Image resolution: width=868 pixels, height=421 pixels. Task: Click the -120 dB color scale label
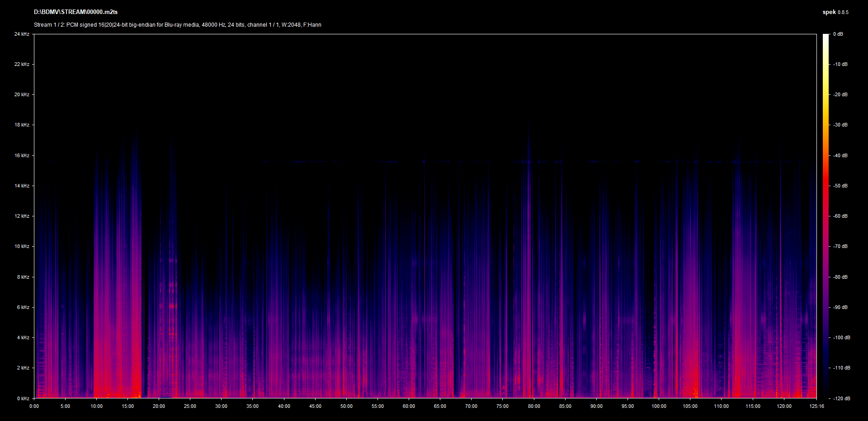pyautogui.click(x=841, y=398)
